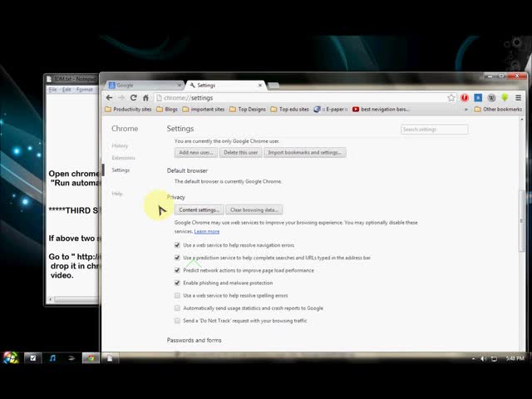Viewport: 532px width, 399px height.
Task: Reload the settings page
Action: coord(134,98)
